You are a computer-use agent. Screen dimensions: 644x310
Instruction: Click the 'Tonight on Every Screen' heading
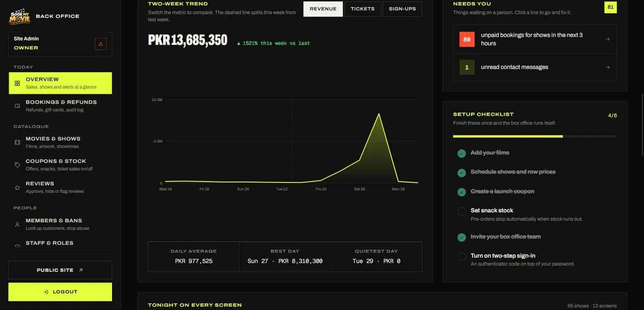click(x=195, y=305)
